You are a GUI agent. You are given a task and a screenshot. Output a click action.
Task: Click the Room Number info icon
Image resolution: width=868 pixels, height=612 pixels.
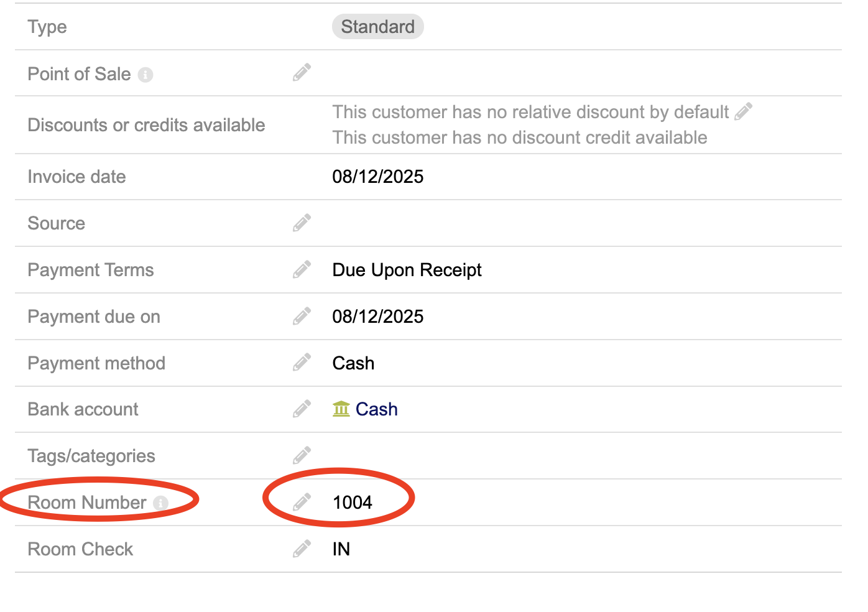pyautogui.click(x=160, y=503)
